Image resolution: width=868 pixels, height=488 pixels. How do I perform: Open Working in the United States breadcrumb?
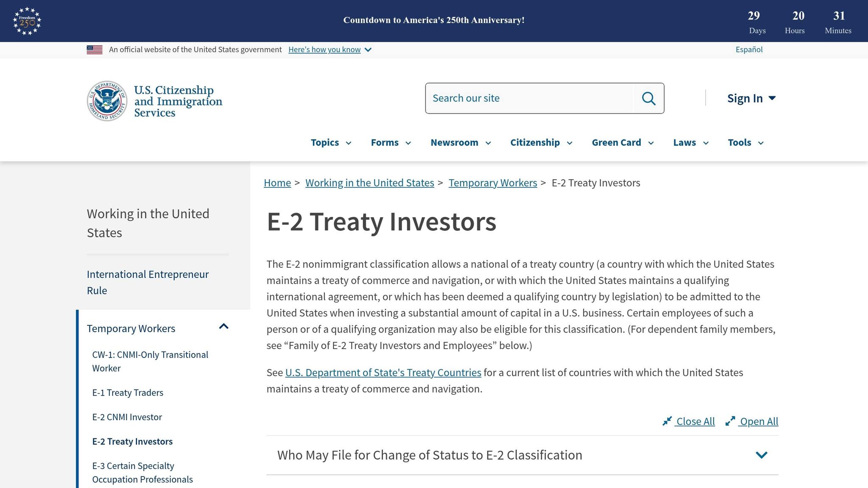[370, 183]
